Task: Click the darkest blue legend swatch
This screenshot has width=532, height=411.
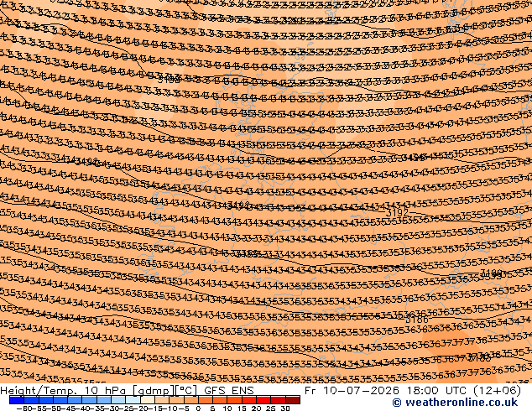Action: coord(17,400)
